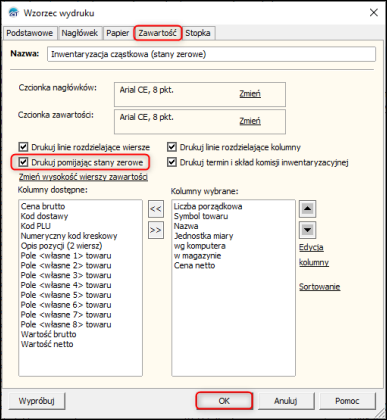Image resolution: width=387 pixels, height=420 pixels.
Task: Click Zmień link for header font
Action: tap(250, 94)
